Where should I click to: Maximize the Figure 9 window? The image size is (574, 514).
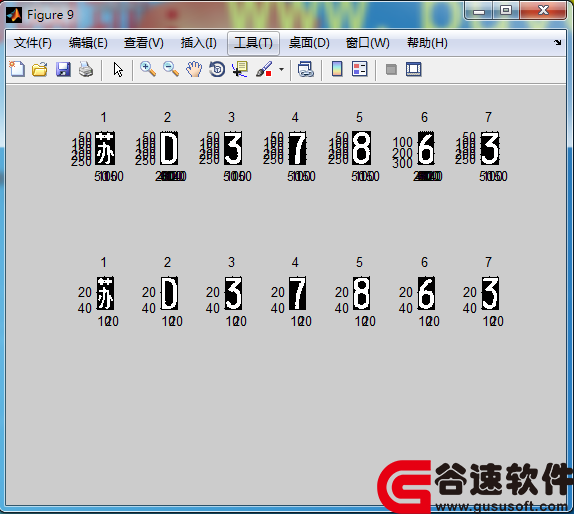(x=506, y=10)
